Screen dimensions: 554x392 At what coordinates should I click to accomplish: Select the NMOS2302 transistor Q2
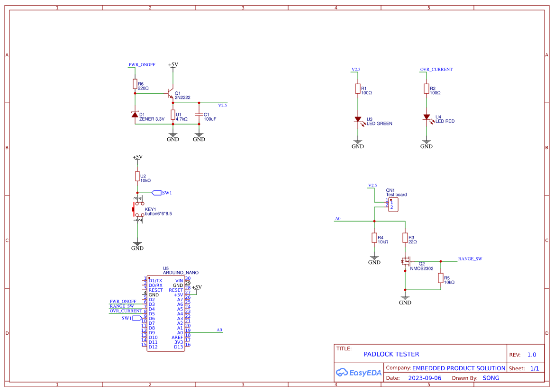point(407,261)
